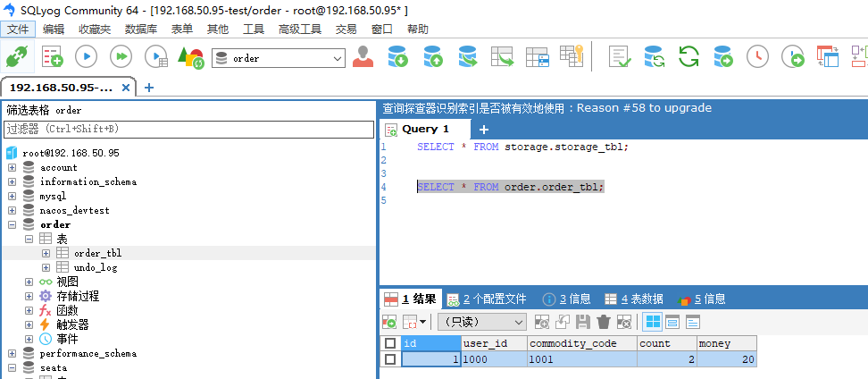Click the result refresh icon with green arrow
Viewport: 868px width, 379px height.
(x=389, y=322)
